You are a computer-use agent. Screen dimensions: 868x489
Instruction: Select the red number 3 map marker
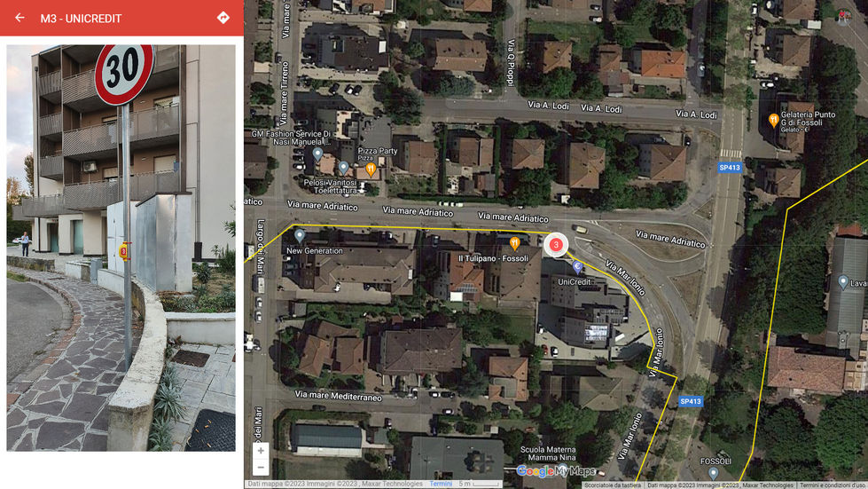pyautogui.click(x=556, y=245)
